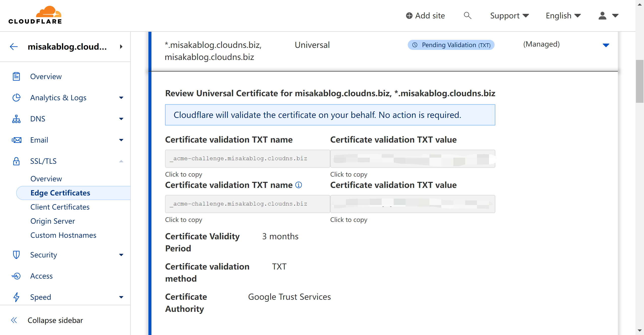644x335 pixels.
Task: Expand the Email submenu arrow
Action: coord(121,140)
